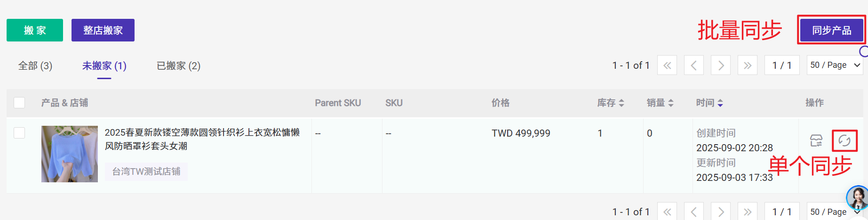Sort the list by the 库存 column
The height and width of the screenshot is (220, 868).
[x=611, y=103]
